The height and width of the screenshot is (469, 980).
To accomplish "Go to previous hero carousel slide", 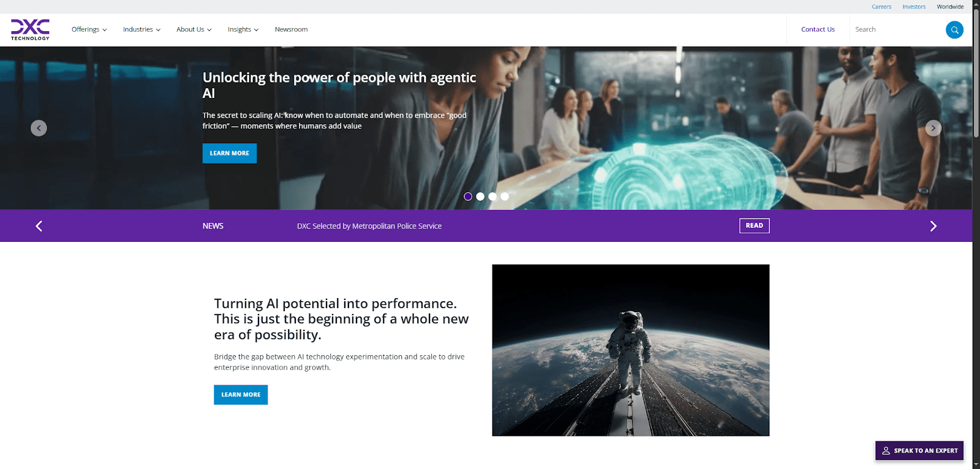I will point(39,128).
